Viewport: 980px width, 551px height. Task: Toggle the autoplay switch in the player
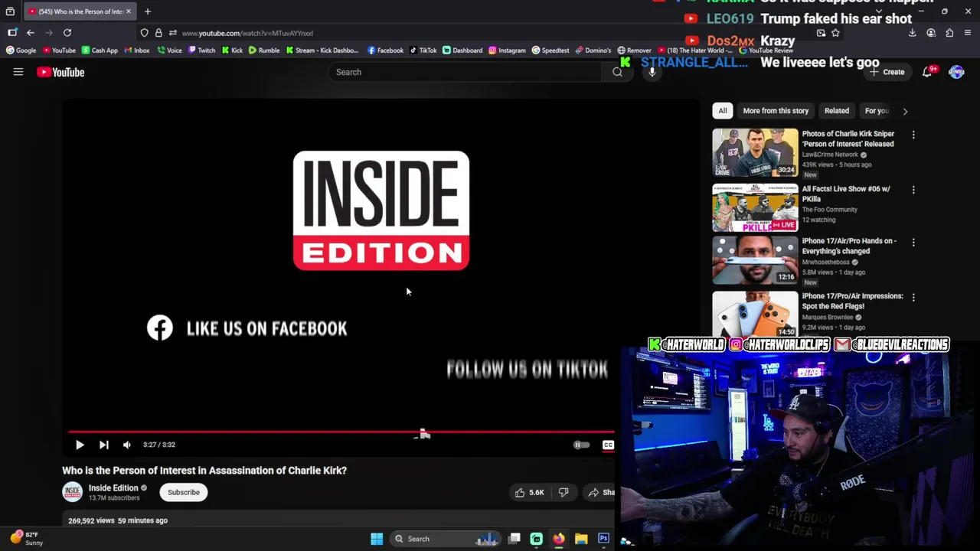coord(582,445)
